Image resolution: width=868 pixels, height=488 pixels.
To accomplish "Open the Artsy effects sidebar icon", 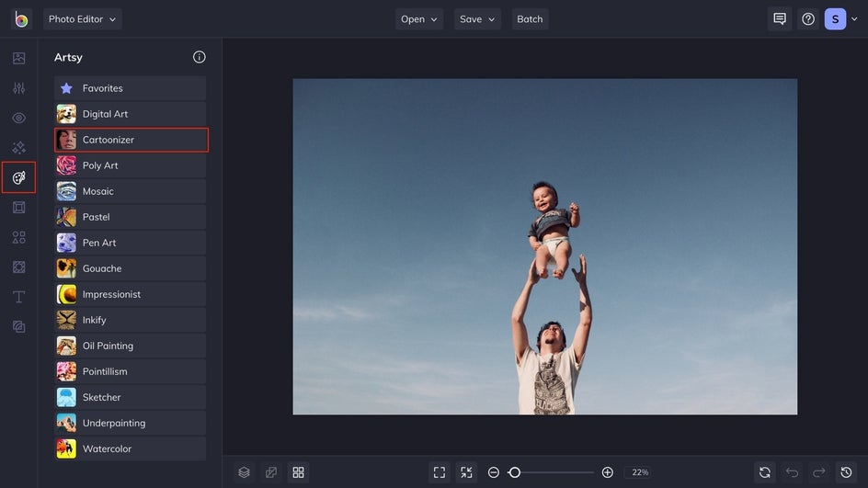I will (x=18, y=177).
